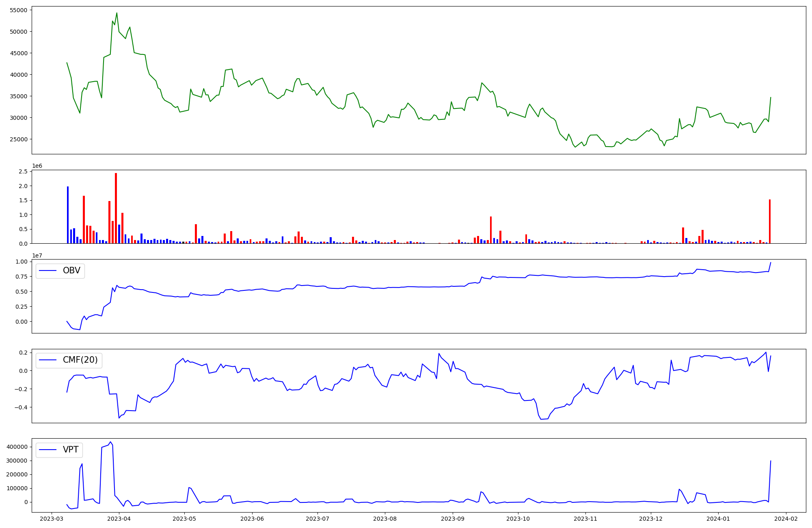This screenshot has height=528, width=812.
Task: Click the 2024-02 x-axis date label
Action: [x=786, y=519]
